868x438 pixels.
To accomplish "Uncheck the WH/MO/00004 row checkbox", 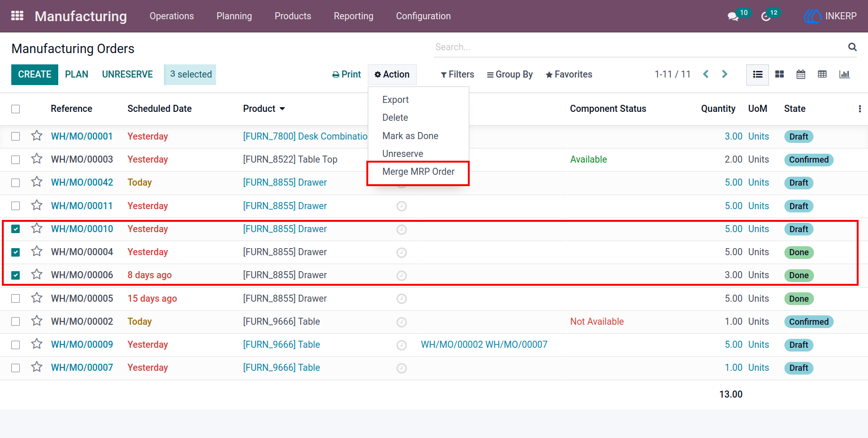I will [x=15, y=252].
